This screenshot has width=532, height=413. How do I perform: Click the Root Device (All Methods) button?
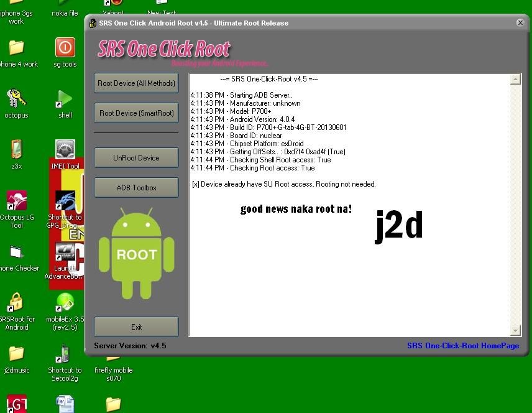[x=136, y=83]
